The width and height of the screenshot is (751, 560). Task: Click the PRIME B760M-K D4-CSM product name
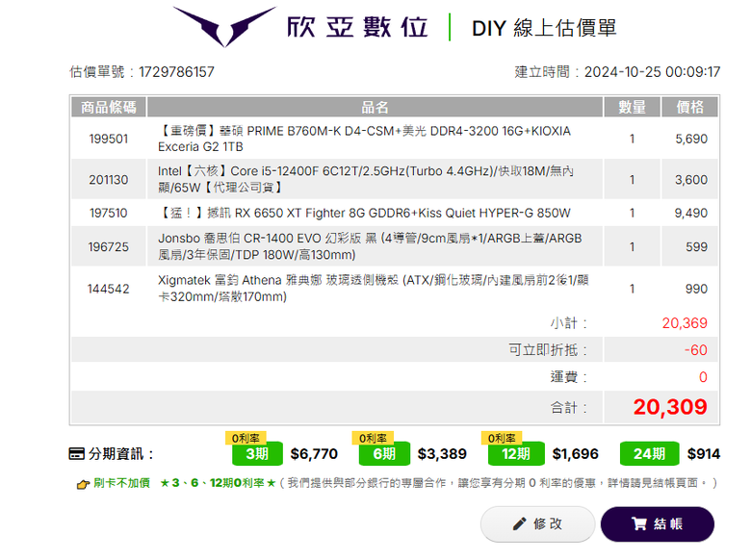pos(365,139)
